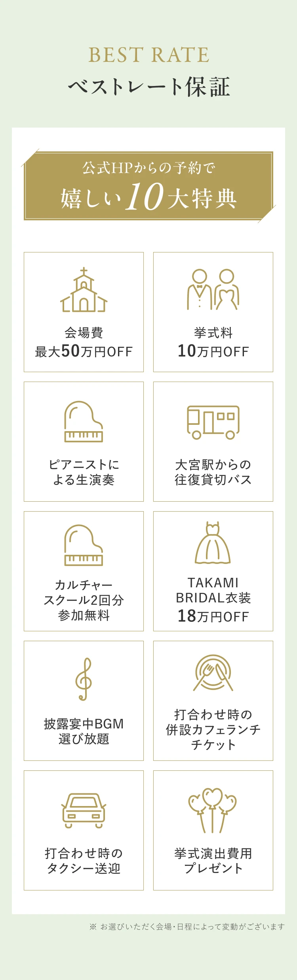Click the footnote about venue and date variation
297x980 pixels.
click(187, 927)
